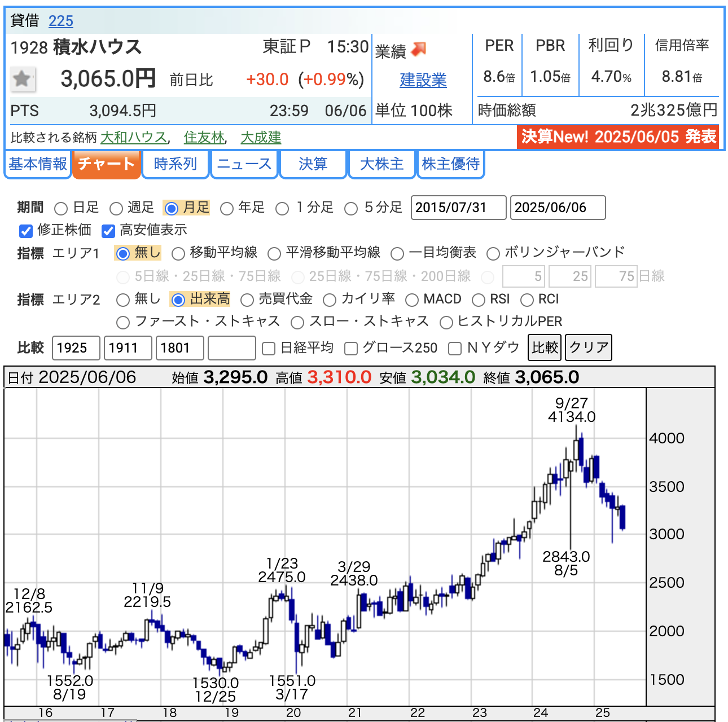Click the 2843.0 8/5 low label on chart
728x722 pixels.
click(x=566, y=563)
